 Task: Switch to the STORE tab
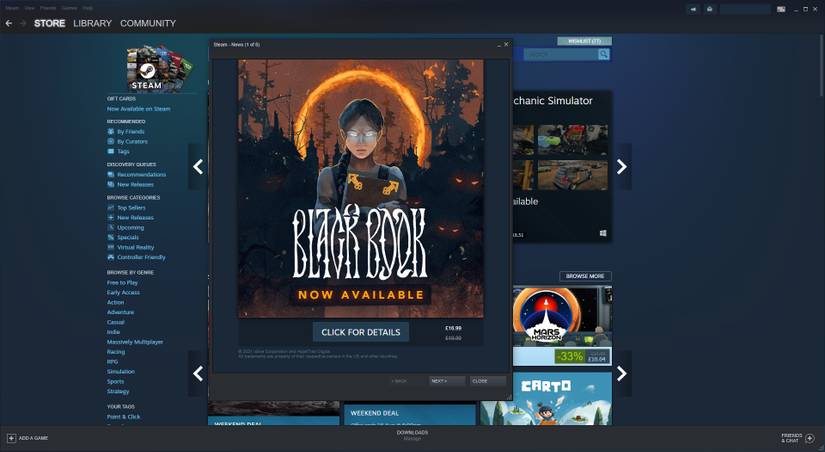(49, 23)
